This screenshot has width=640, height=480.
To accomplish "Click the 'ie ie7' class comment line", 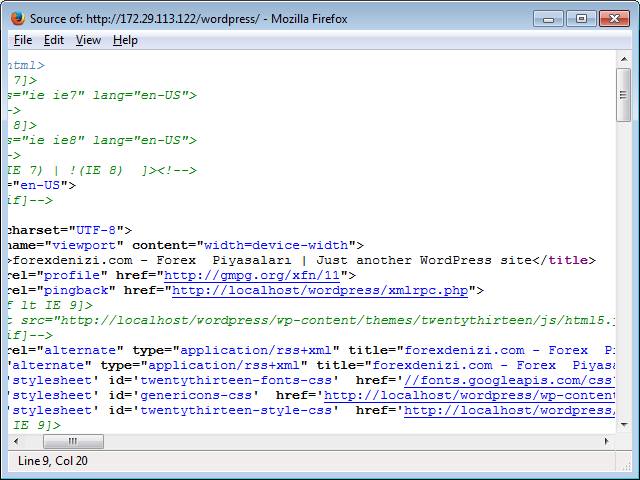I will pos(102,96).
